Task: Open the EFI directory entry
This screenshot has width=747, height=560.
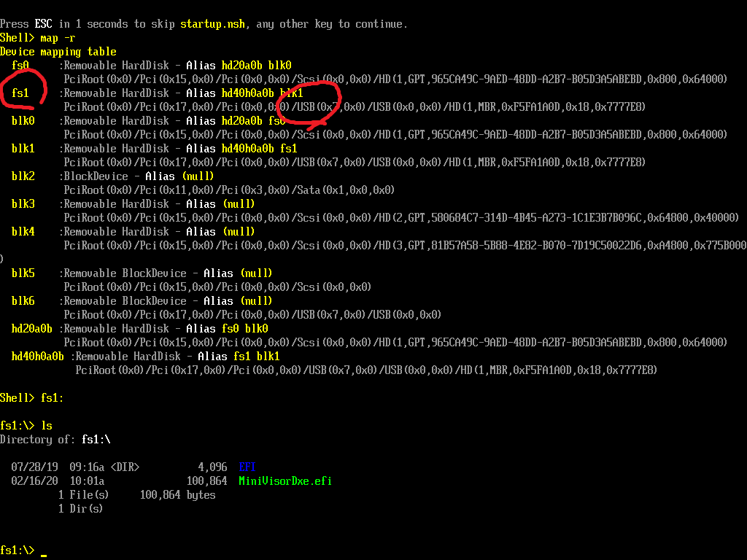Action: tap(247, 467)
